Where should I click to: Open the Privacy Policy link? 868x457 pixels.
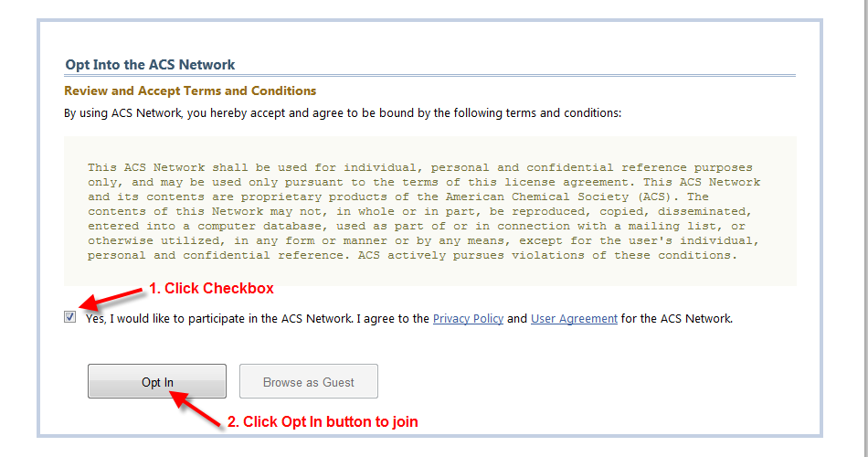468,319
